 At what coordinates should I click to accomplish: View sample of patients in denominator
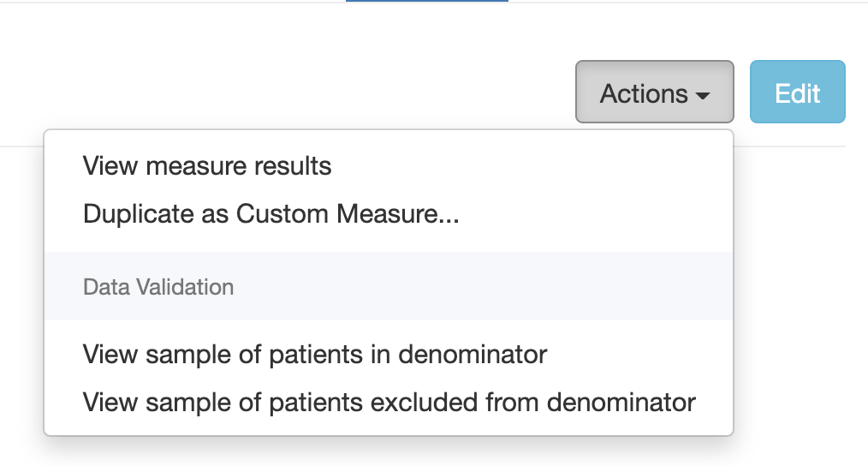tap(315, 353)
